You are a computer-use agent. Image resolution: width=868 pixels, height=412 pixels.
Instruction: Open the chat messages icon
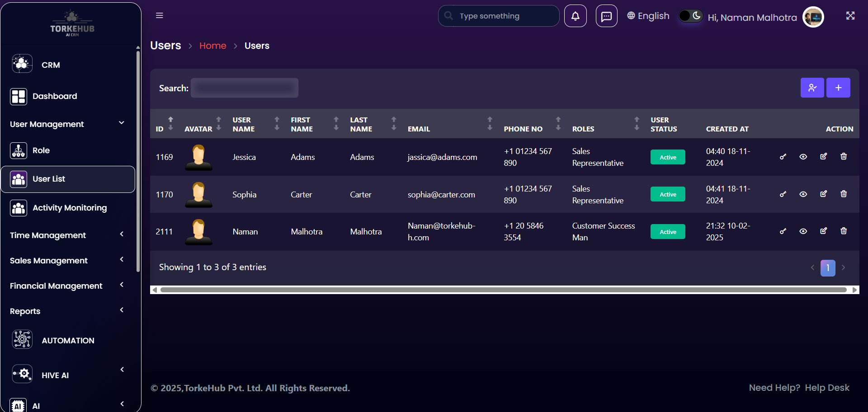pyautogui.click(x=606, y=16)
